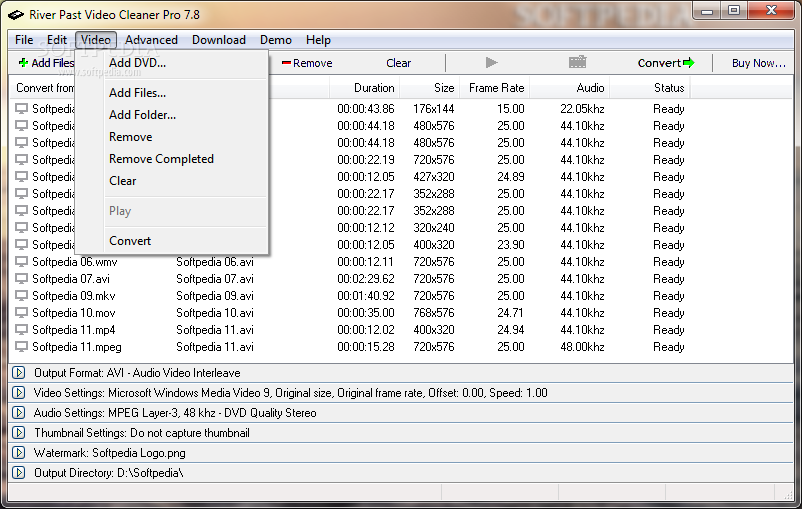Choose Remove in the Video menu
The image size is (802, 509).
pyautogui.click(x=172, y=137)
